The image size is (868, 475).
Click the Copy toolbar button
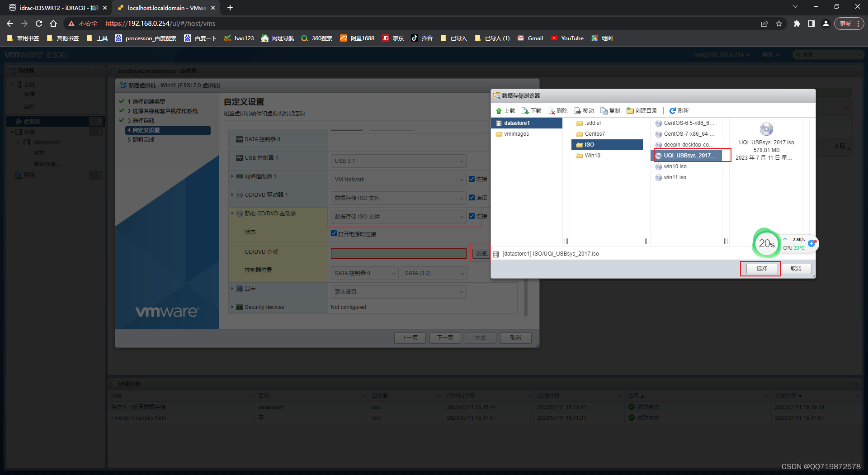[x=610, y=111]
